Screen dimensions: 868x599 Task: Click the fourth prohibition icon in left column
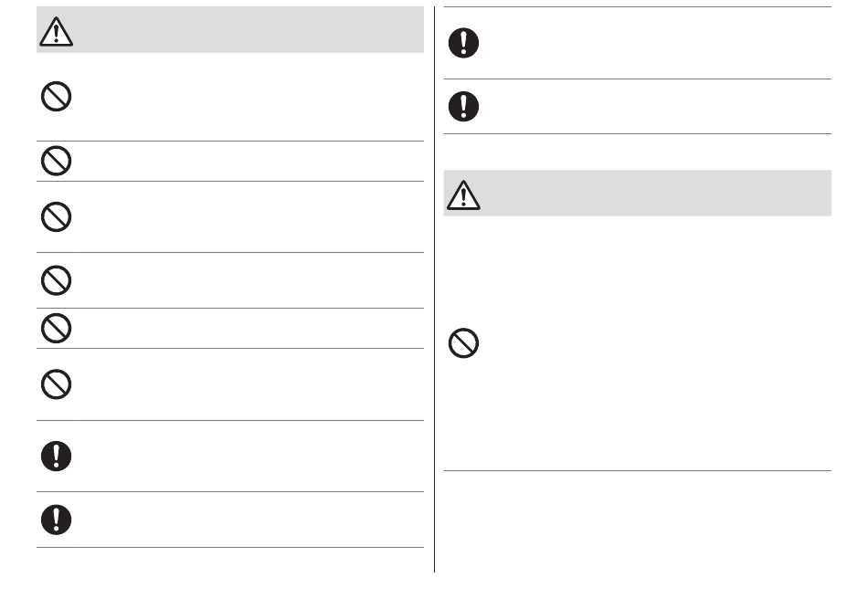56,280
